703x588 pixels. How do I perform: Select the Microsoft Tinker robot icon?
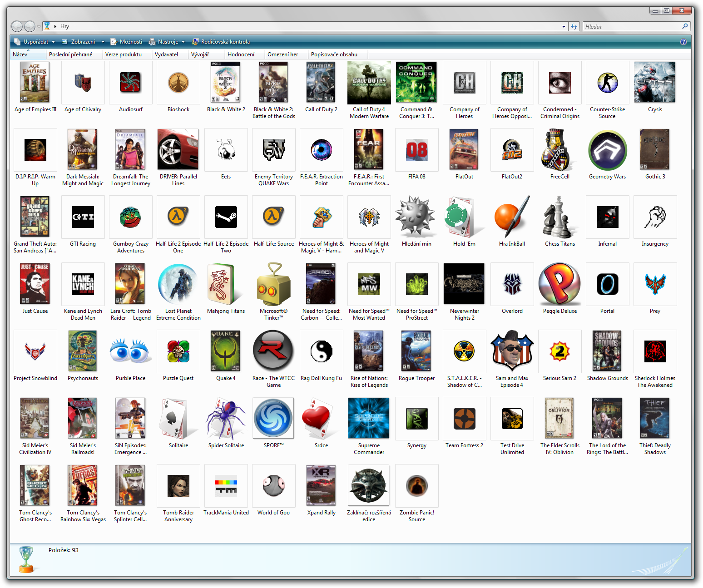pyautogui.click(x=273, y=284)
